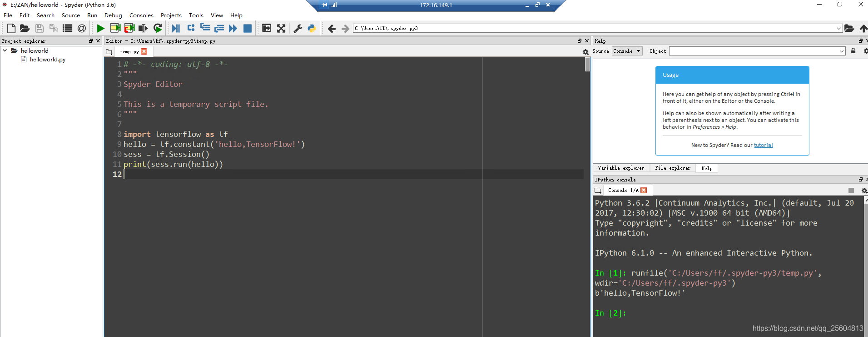Image resolution: width=868 pixels, height=337 pixels.
Task: Run the selection or current line
Action: click(x=143, y=28)
